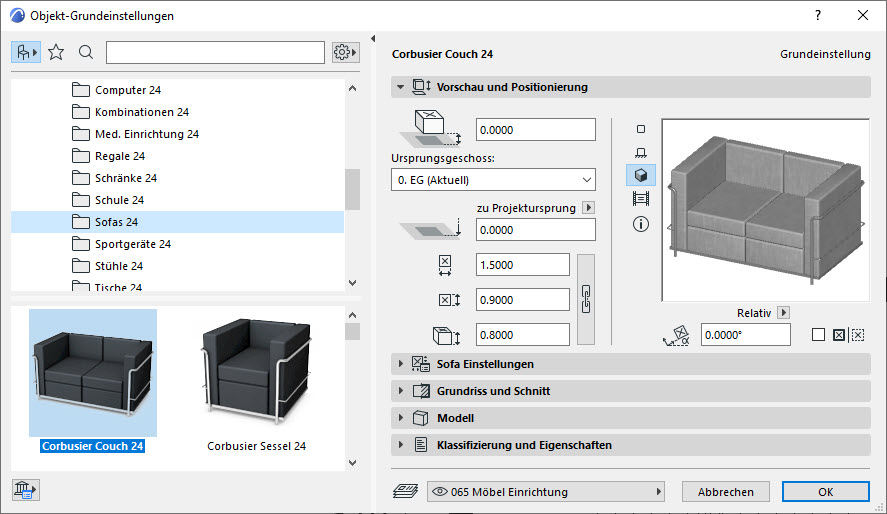Select the side elevation preview icon

[641, 153]
